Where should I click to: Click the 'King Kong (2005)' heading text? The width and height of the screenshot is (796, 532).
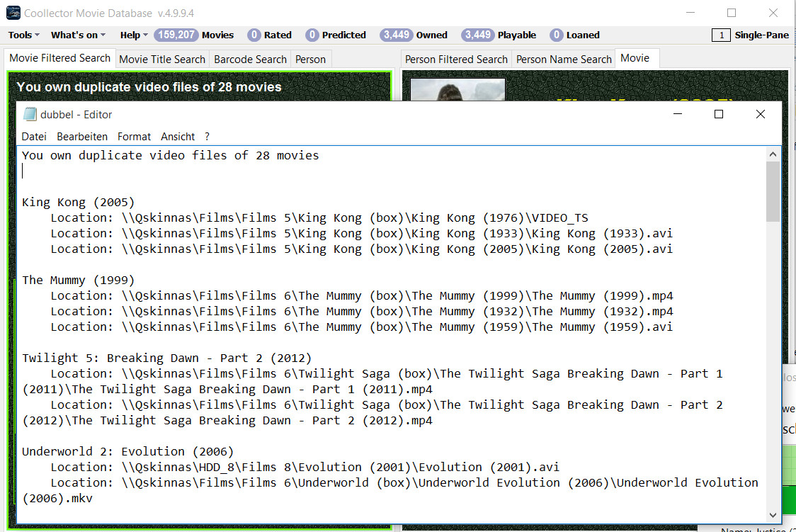pos(78,202)
